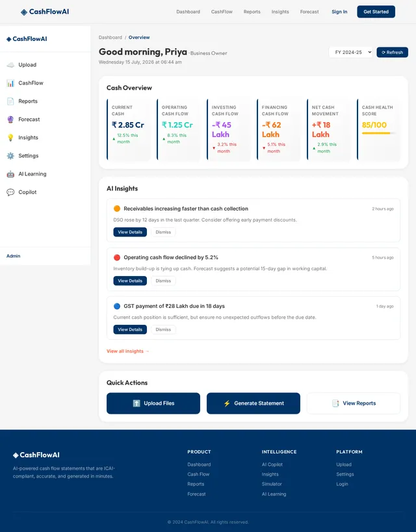Open footer Simulator link
This screenshot has width=416, height=532.
pyautogui.click(x=272, y=484)
